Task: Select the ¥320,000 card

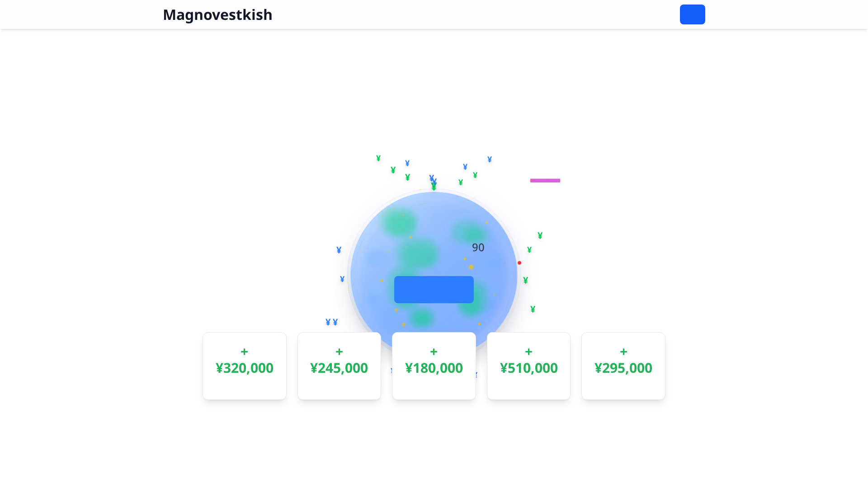Action: click(244, 366)
